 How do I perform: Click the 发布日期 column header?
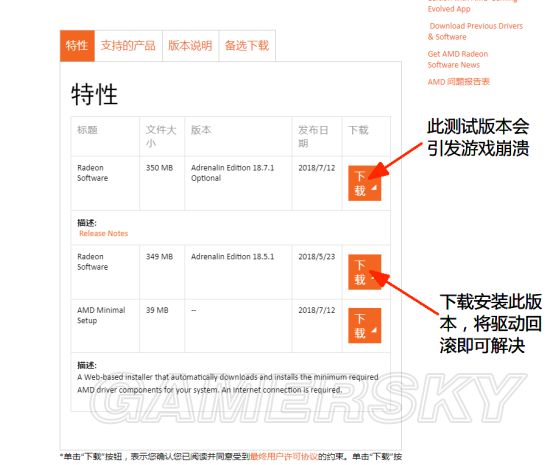tap(313, 136)
